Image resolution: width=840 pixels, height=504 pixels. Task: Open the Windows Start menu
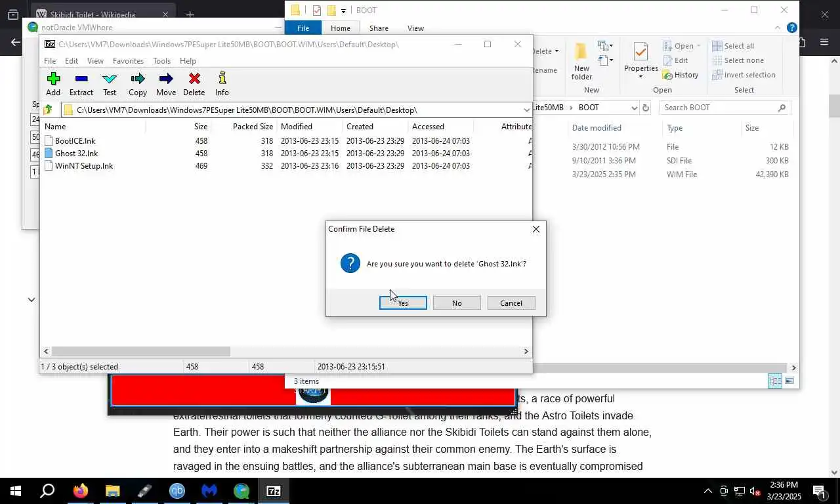(15, 491)
